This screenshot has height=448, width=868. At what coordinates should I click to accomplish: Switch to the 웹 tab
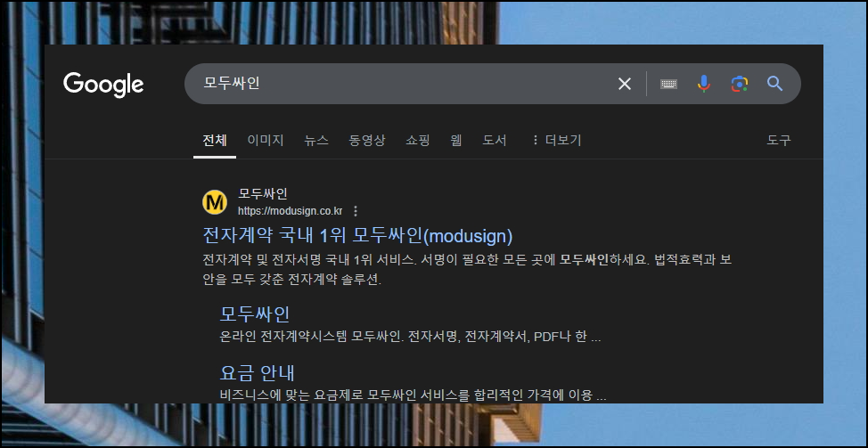point(456,141)
